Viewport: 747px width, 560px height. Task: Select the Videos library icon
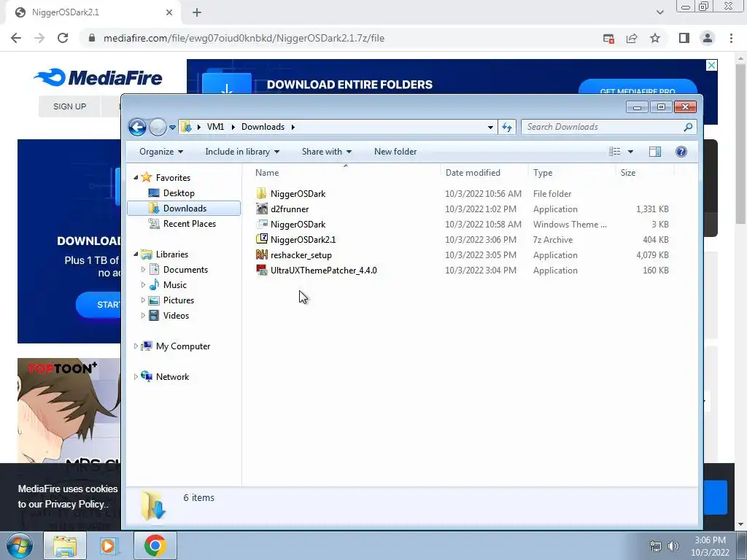click(x=154, y=315)
